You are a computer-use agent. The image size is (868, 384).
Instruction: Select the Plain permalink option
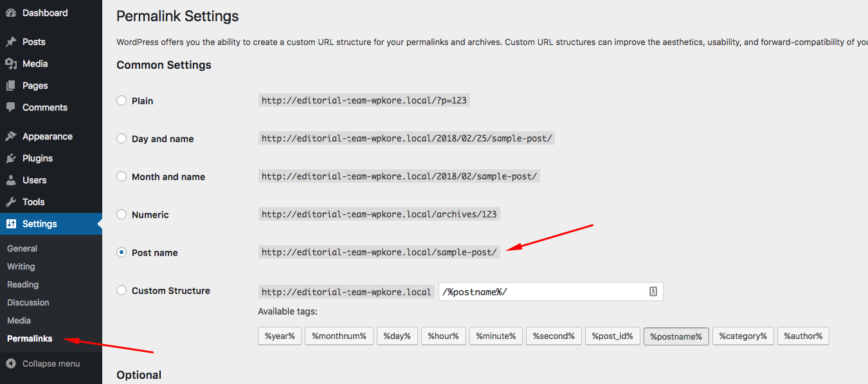tap(122, 100)
